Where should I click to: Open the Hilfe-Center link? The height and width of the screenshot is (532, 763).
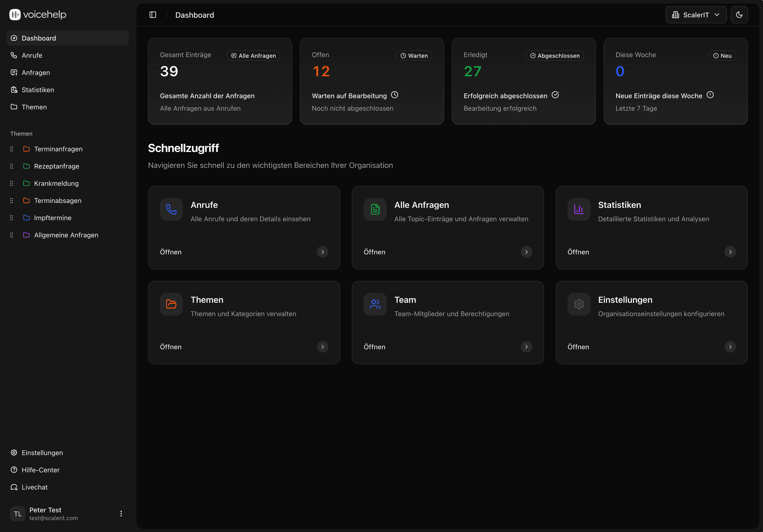(67, 470)
